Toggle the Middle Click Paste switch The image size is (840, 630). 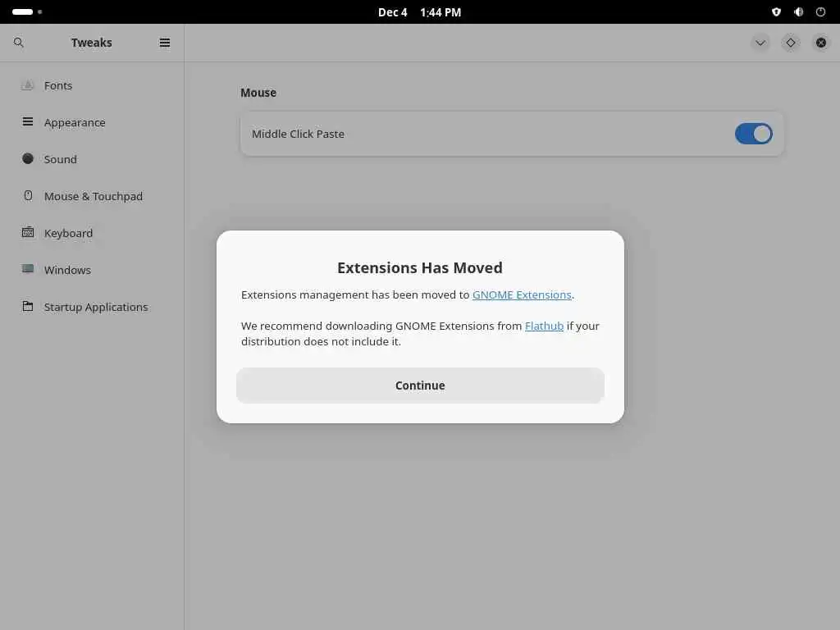click(x=753, y=134)
